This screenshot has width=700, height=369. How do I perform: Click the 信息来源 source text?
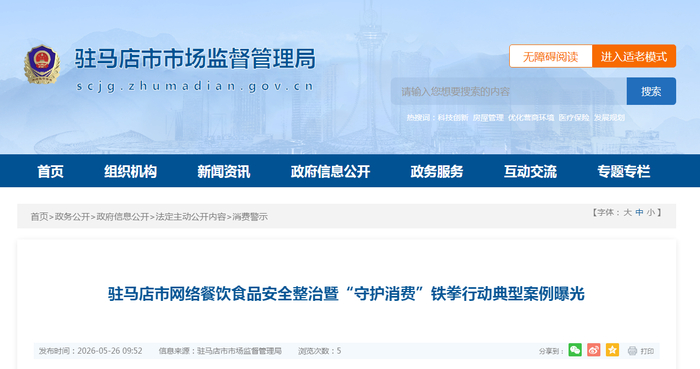pos(220,351)
